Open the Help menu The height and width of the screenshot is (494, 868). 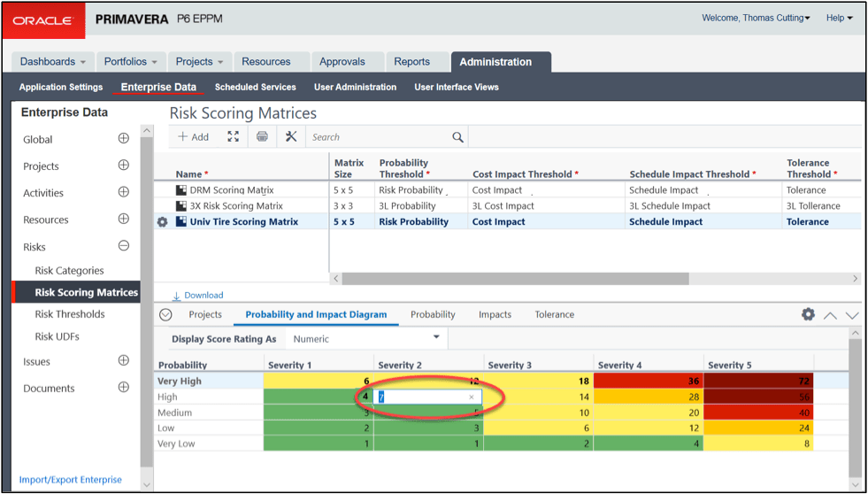[x=839, y=19]
